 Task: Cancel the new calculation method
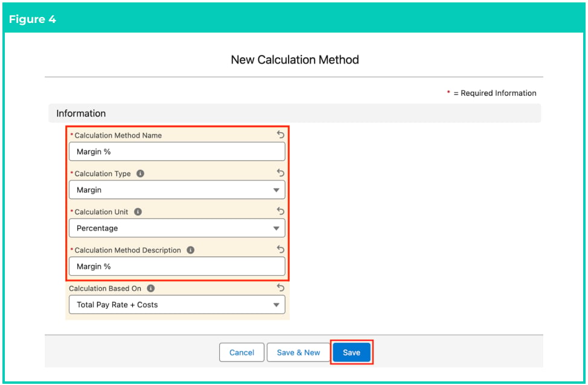[241, 352]
